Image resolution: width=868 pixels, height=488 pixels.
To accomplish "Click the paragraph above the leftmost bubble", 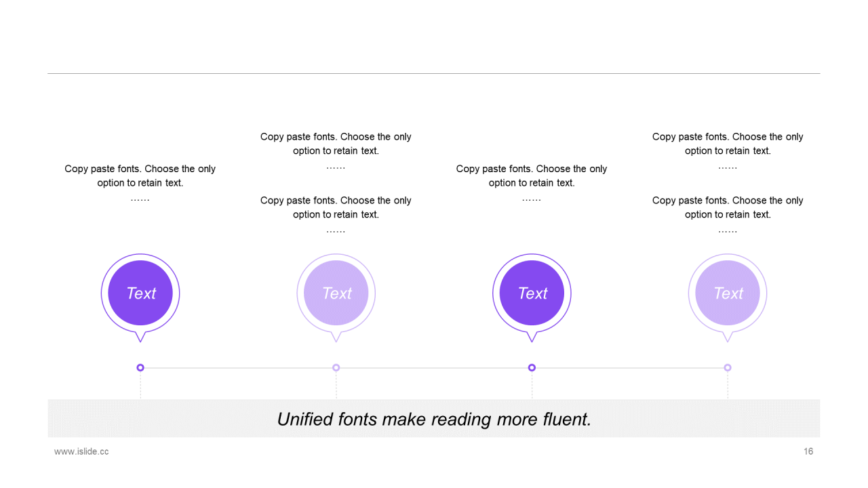I will [x=140, y=176].
